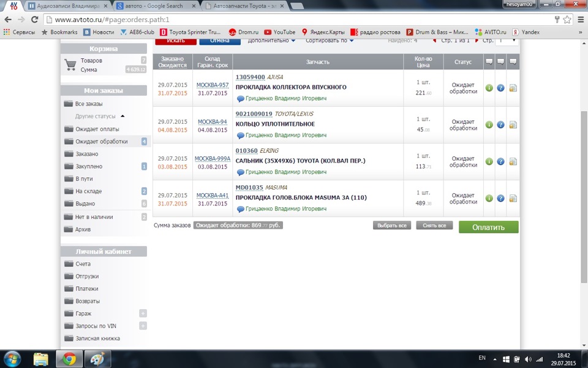The image size is (588, 368).
Task: Open Drom.ru bookmark
Action: 244,33
